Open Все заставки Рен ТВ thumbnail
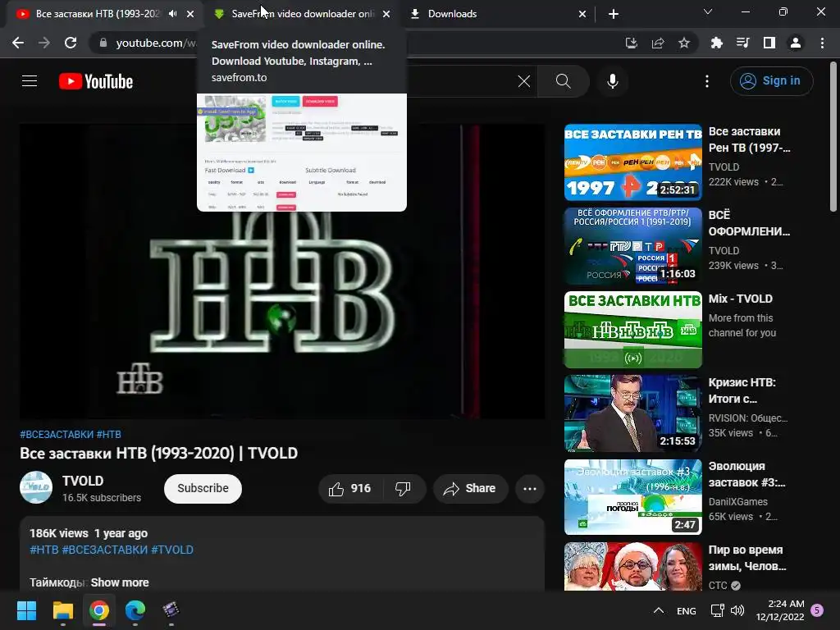 coord(633,162)
